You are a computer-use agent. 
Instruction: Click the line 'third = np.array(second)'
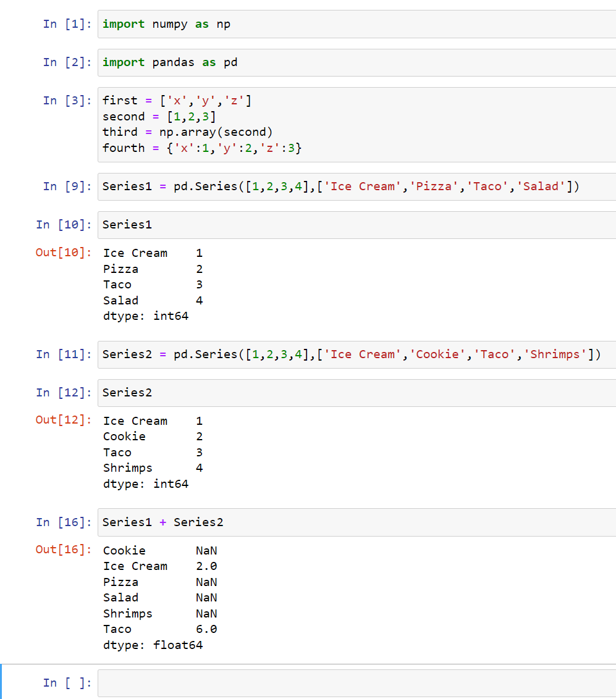(187, 132)
